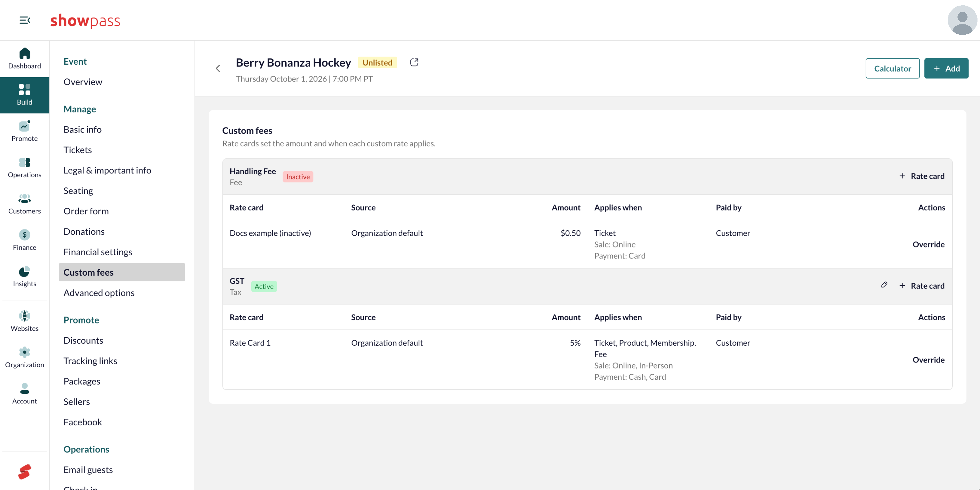Add a rate card to GST
Screen dimensions: 980x490
922,286
